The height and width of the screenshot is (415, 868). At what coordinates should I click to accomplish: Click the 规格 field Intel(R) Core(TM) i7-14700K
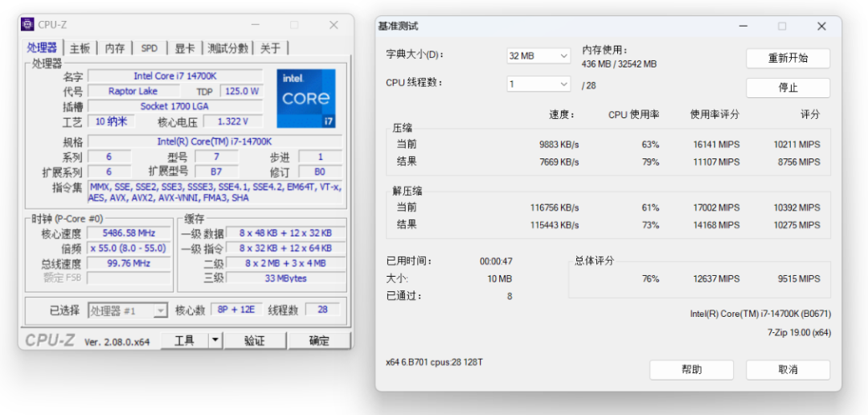click(215, 142)
